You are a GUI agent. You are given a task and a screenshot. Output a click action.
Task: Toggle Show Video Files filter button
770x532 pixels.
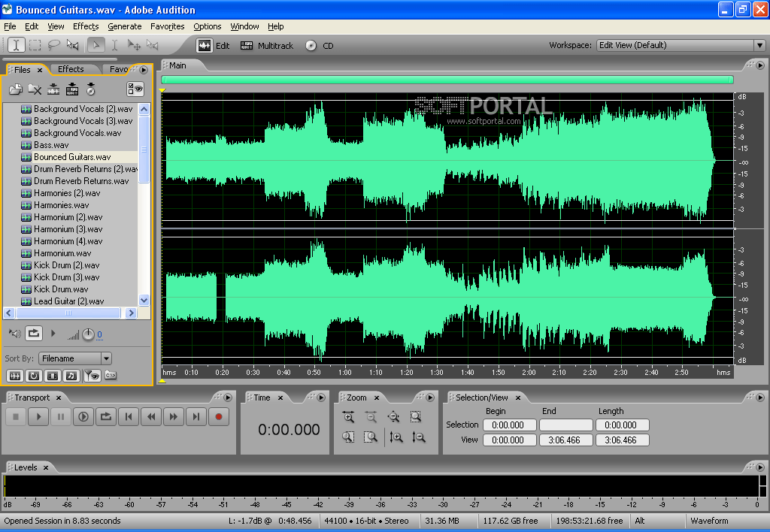tap(53, 376)
